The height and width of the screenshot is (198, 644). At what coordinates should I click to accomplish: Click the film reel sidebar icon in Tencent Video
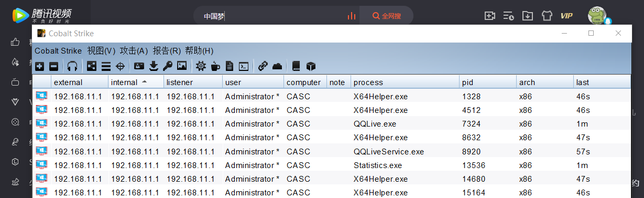coord(16,122)
